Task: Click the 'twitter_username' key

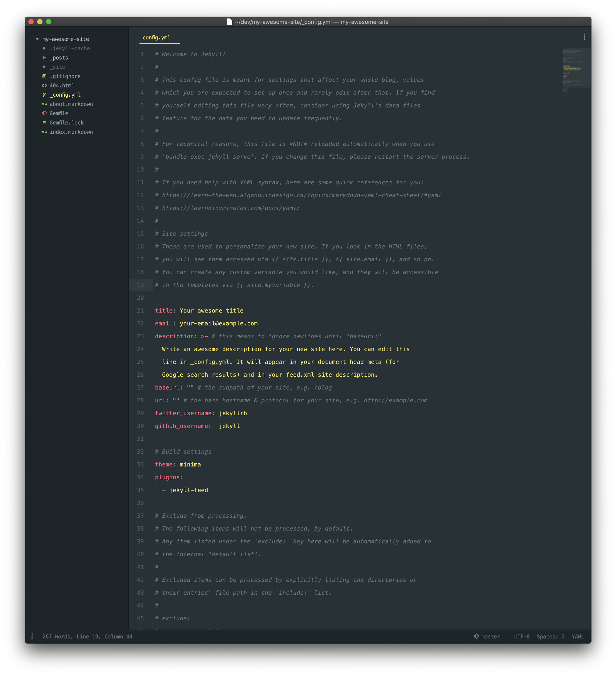Action: click(x=183, y=413)
